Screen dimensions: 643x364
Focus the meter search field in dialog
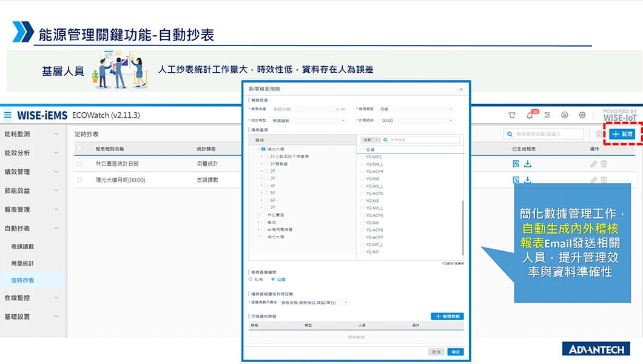tap(422, 140)
